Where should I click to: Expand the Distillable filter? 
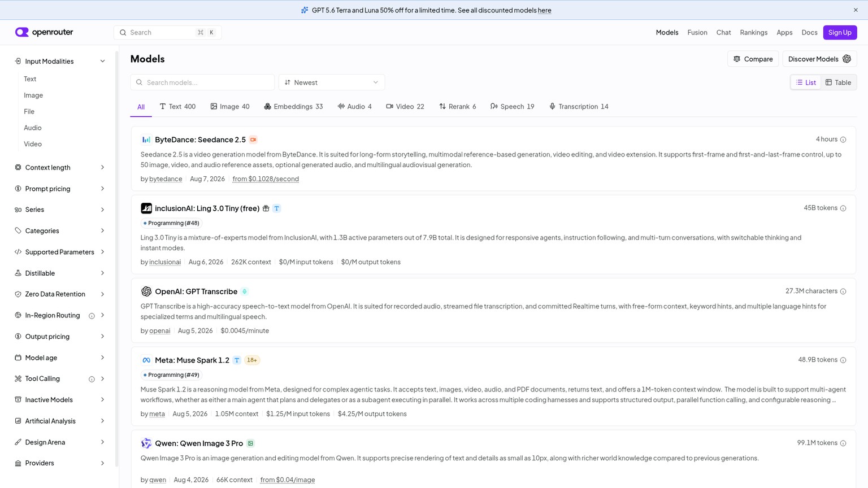(60, 273)
